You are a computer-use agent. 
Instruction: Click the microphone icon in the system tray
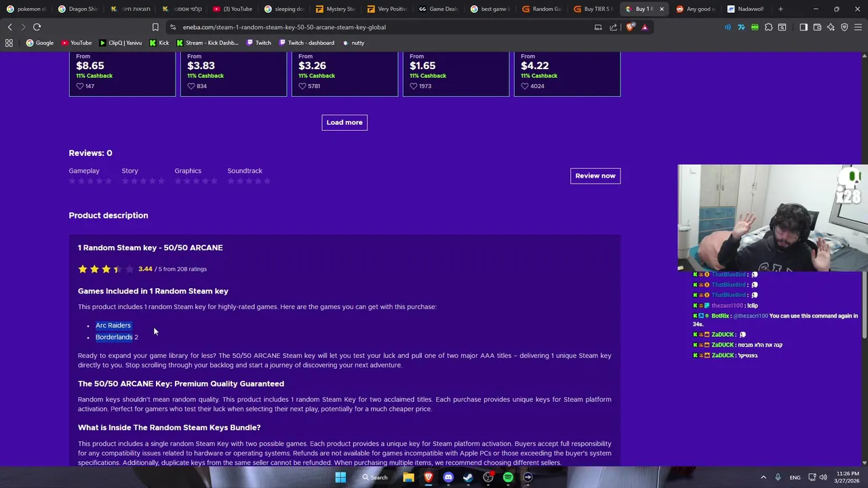coord(778,477)
